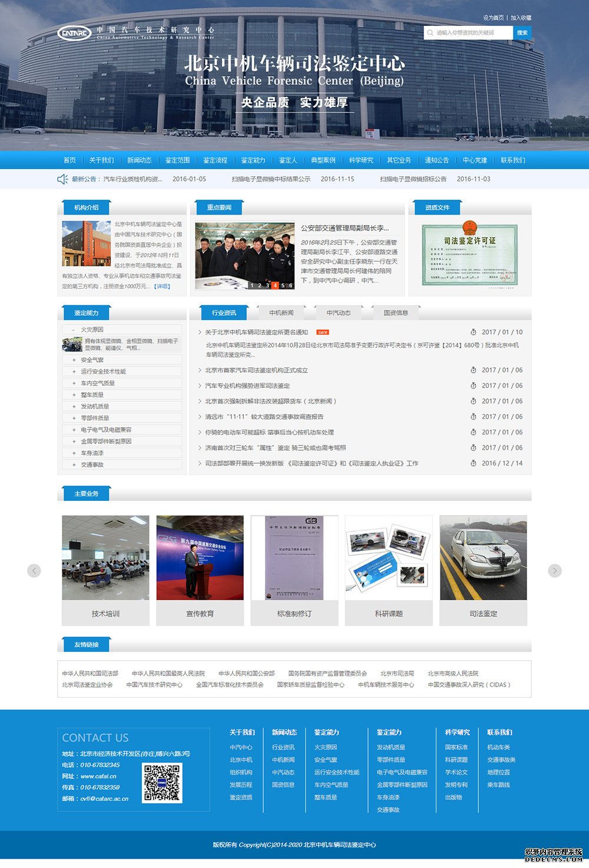Open 典型案例 in the navigation bar
Screen dimensions: 589x868
pyautogui.click(x=323, y=160)
